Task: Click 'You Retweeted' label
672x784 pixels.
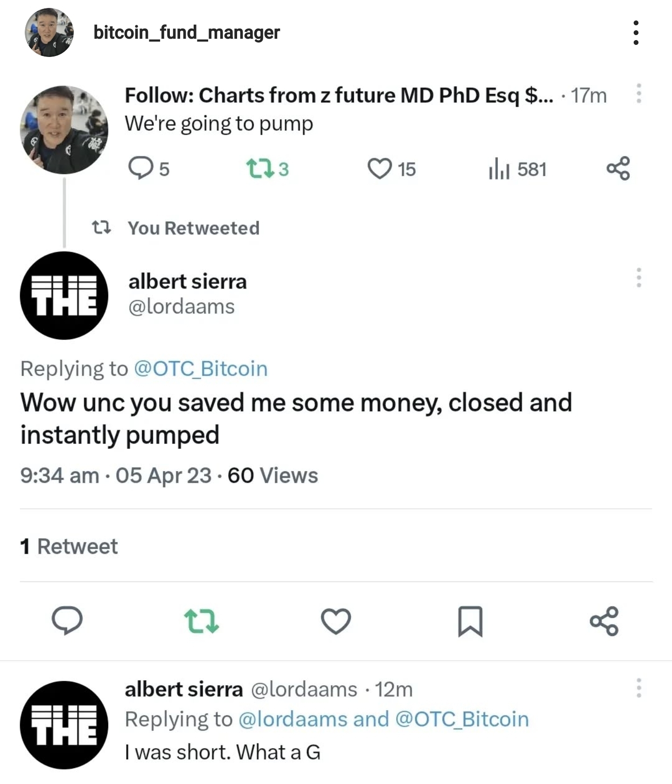Action: (x=193, y=228)
